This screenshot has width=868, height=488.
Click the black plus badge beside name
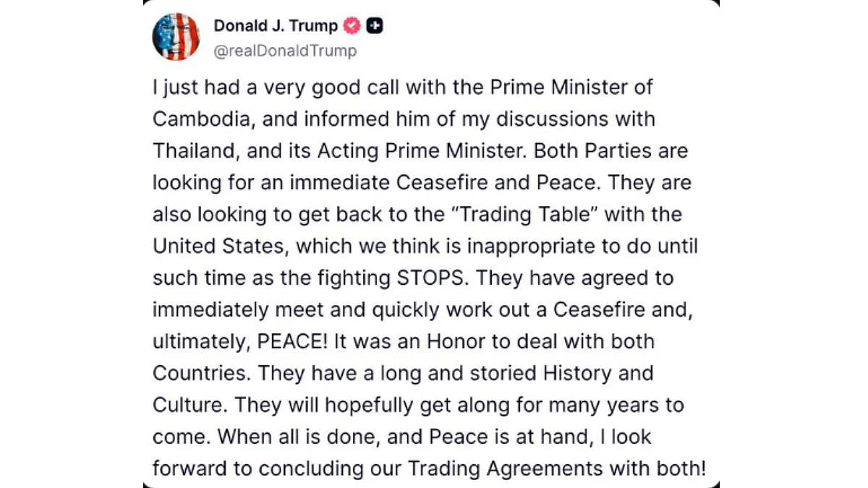[x=374, y=26]
